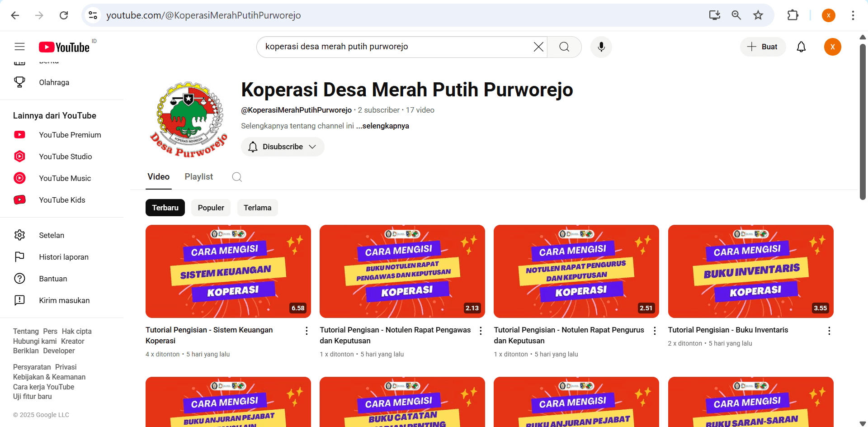Play the Buku Inventaris thumbnail

pos(751,271)
